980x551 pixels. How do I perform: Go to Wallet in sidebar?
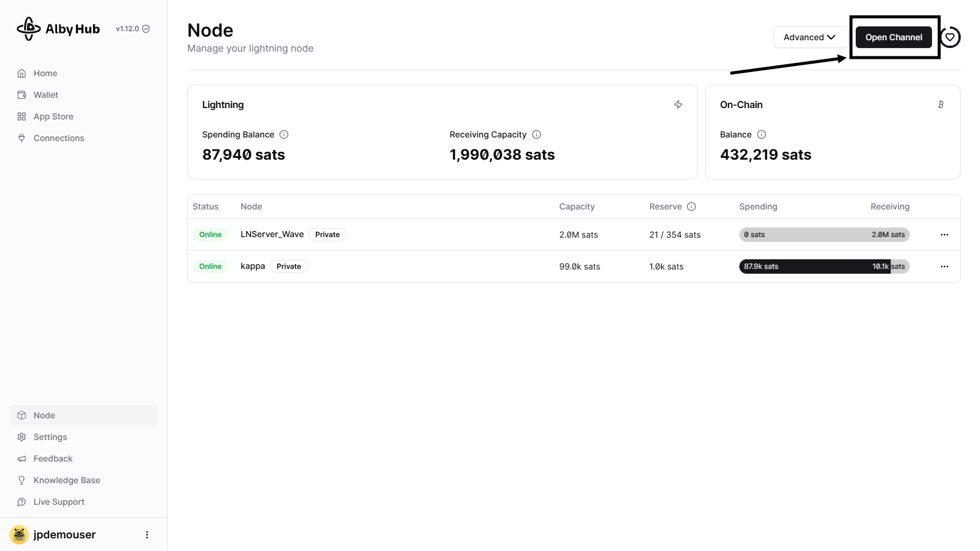(x=46, y=95)
